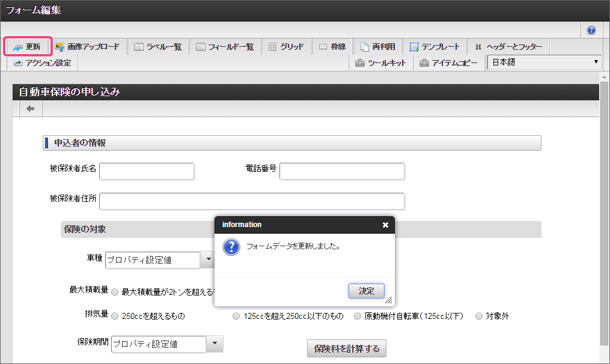Viewport: 610px width, 364px height.
Task: Select 原動機付自転車(125cc以下) radio button
Action: click(358, 316)
